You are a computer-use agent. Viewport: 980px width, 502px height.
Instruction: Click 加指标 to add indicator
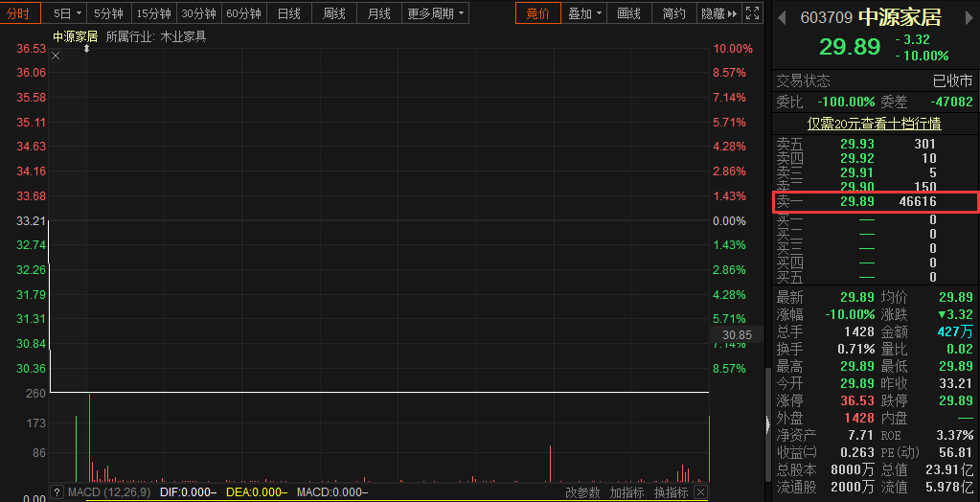627,492
